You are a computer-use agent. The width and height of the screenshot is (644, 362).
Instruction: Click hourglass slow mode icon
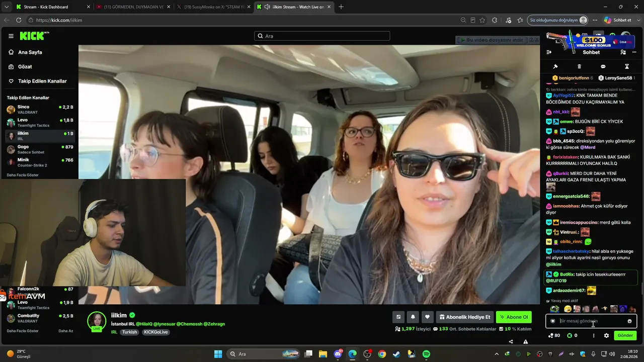[627, 66]
